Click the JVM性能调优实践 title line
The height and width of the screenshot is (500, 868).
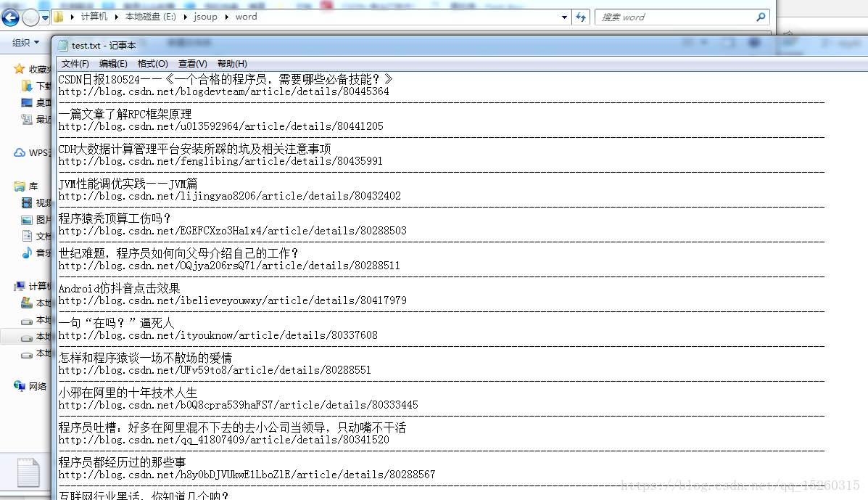128,184
